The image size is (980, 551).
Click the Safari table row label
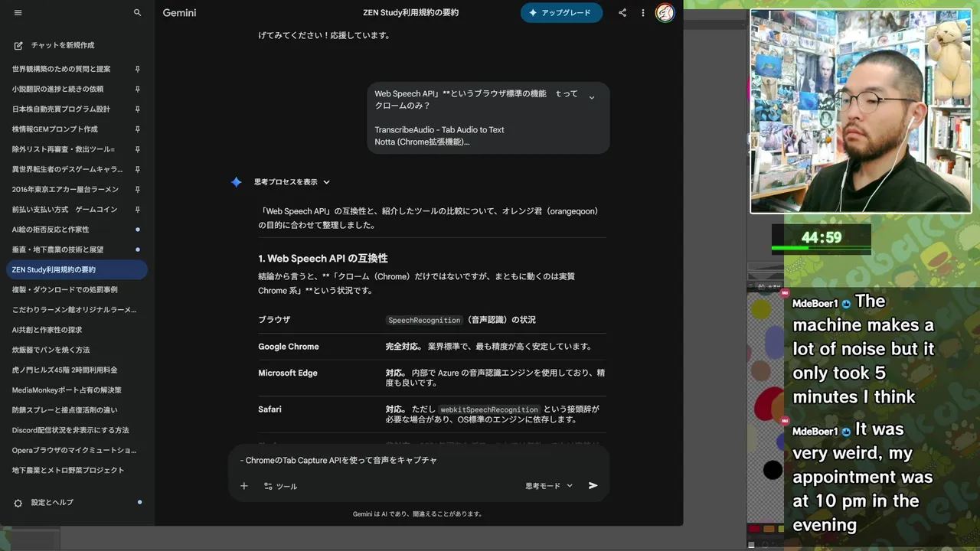(269, 409)
